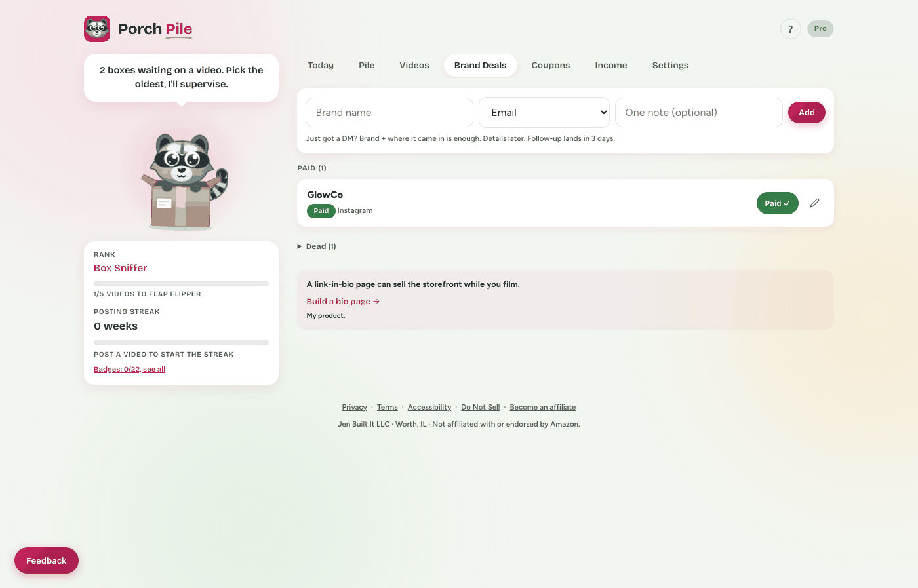Switch to the Income tab
The width and height of the screenshot is (918, 588).
tap(611, 66)
